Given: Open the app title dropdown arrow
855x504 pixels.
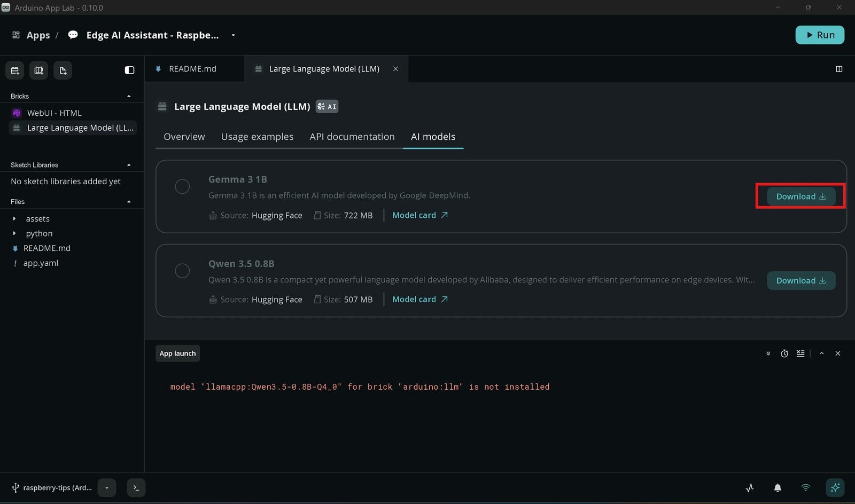Looking at the screenshot, I should click(x=233, y=35).
